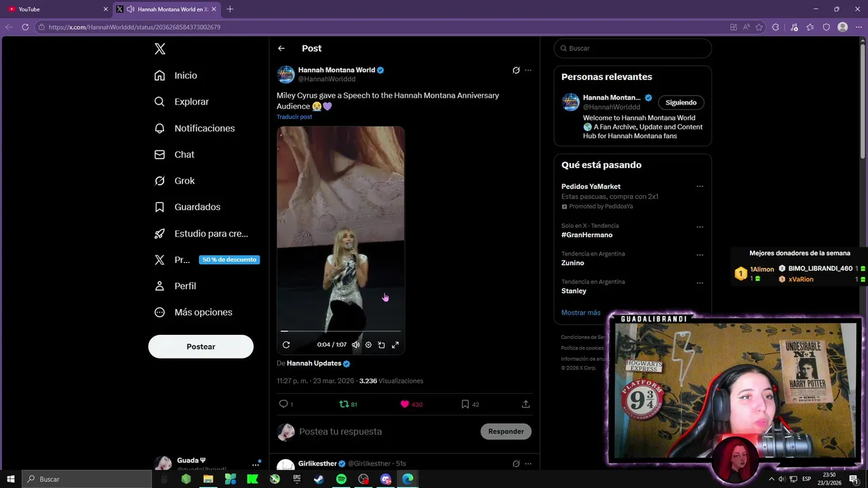Click Hannah Montana World profile avatar on post
The image size is (868, 488).
286,75
